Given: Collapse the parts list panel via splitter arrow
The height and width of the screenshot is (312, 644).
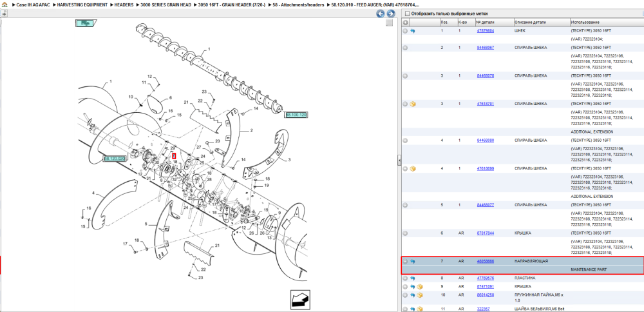Looking at the screenshot, I should [399, 161].
